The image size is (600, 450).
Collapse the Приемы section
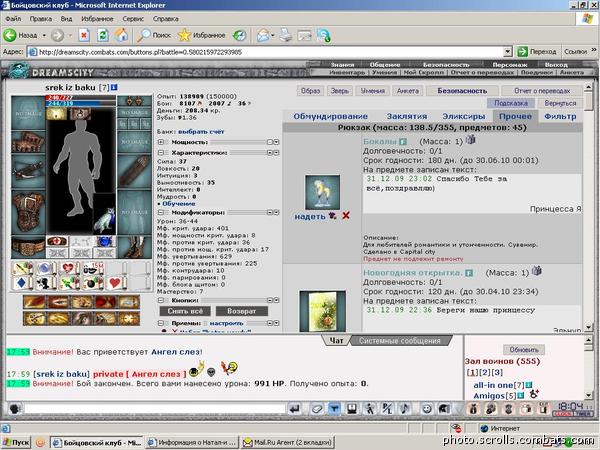161,323
